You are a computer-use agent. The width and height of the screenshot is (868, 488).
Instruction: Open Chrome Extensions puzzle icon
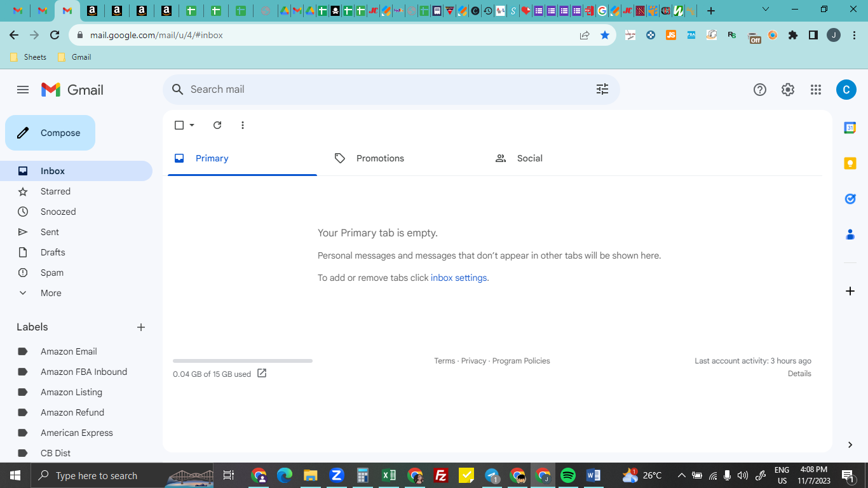pyautogui.click(x=793, y=35)
